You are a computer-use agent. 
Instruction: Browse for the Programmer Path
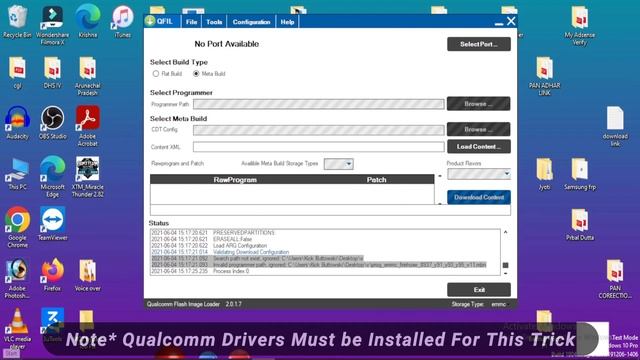479,104
